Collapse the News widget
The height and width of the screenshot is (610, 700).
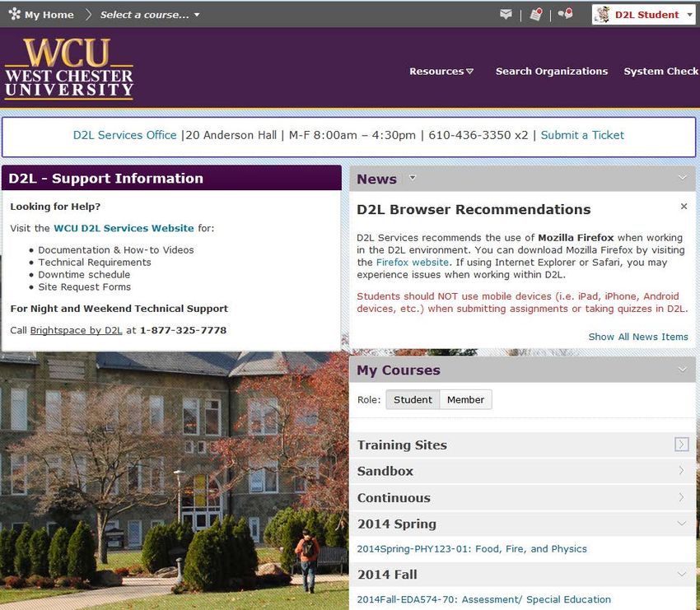click(x=682, y=178)
